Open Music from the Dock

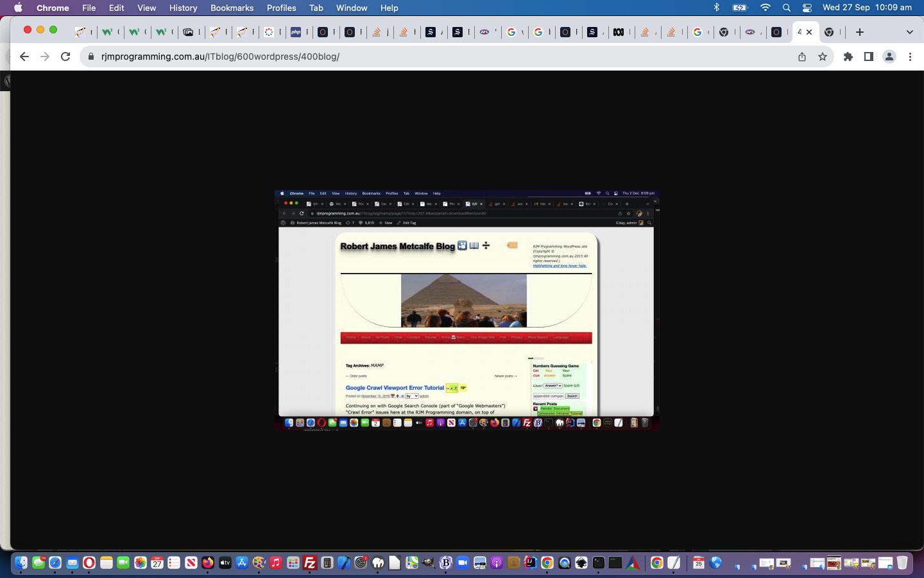point(276,563)
